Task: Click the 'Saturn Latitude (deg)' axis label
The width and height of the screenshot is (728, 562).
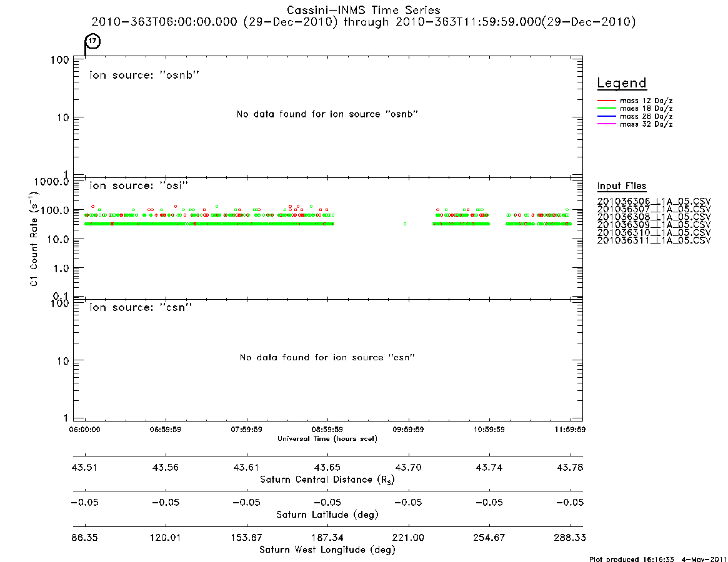Action: 327,515
